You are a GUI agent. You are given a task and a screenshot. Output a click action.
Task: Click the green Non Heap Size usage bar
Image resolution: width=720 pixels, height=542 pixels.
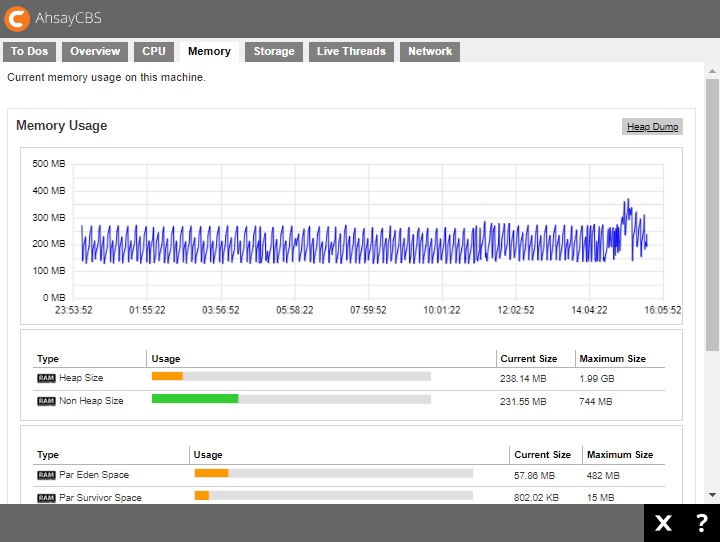click(x=195, y=399)
